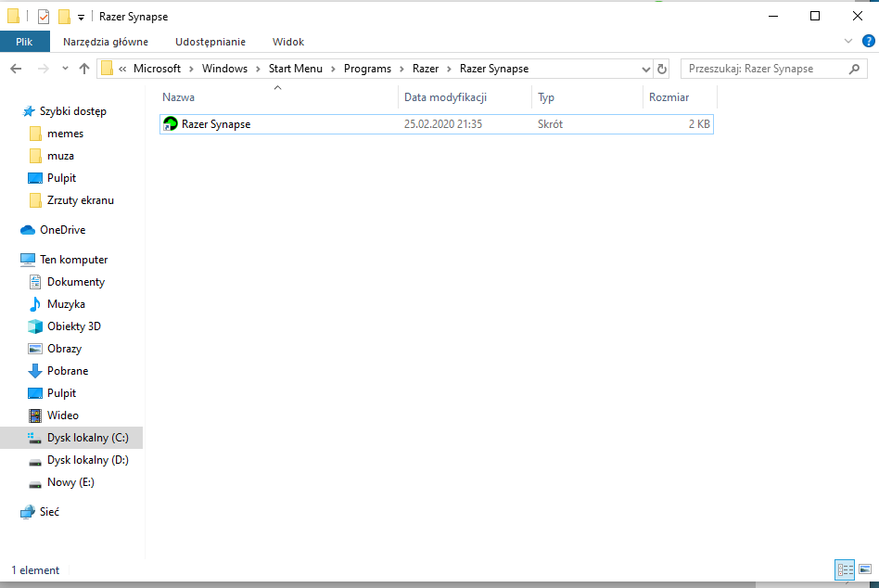Open Pulpit under Ten komputer

(61, 393)
